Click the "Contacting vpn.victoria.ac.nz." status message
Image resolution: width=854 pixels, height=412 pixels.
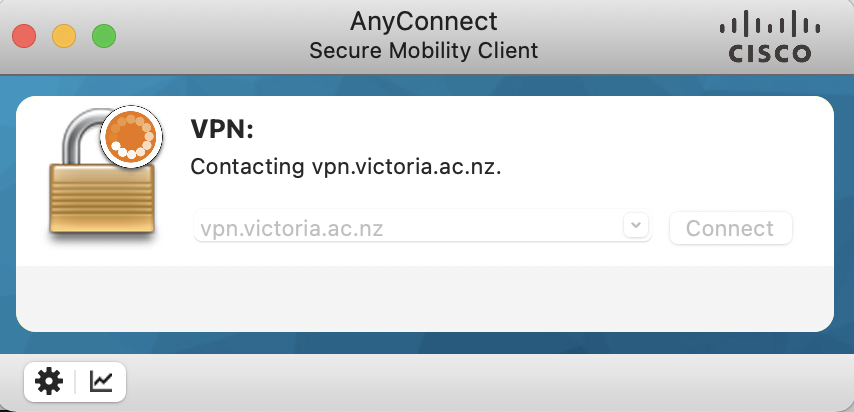coord(345,166)
